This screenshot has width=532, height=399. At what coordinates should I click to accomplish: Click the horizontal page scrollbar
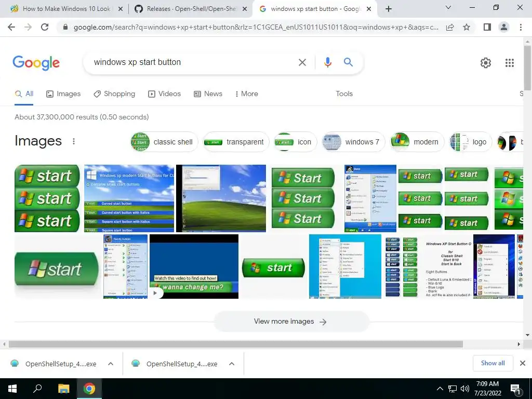coord(236,344)
